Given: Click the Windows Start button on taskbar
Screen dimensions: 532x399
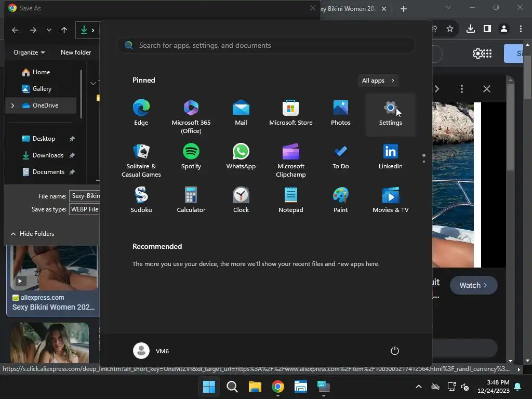Looking at the screenshot, I should pos(209,387).
